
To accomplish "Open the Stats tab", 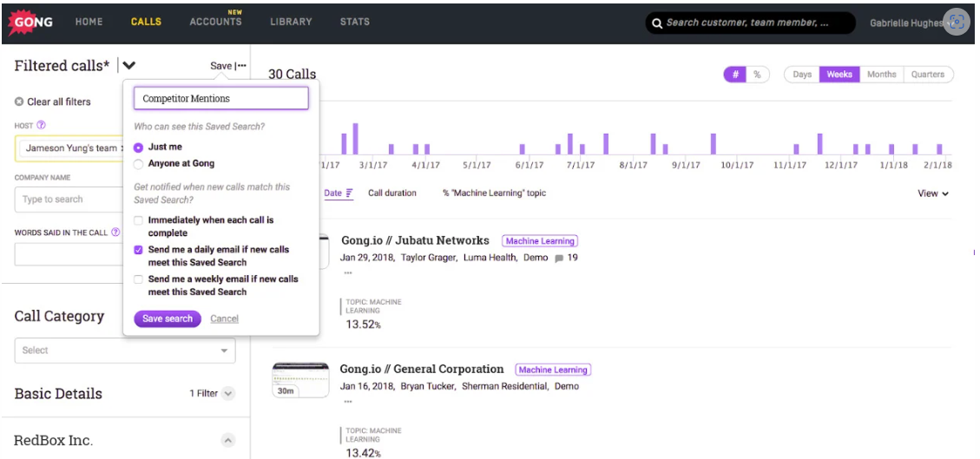I will click(355, 21).
